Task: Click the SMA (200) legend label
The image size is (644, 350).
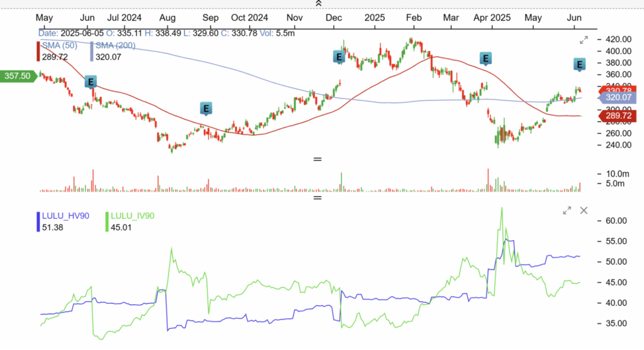Action: point(116,45)
